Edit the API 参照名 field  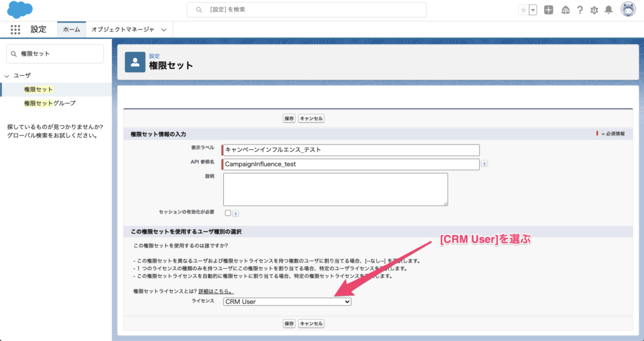coord(351,164)
